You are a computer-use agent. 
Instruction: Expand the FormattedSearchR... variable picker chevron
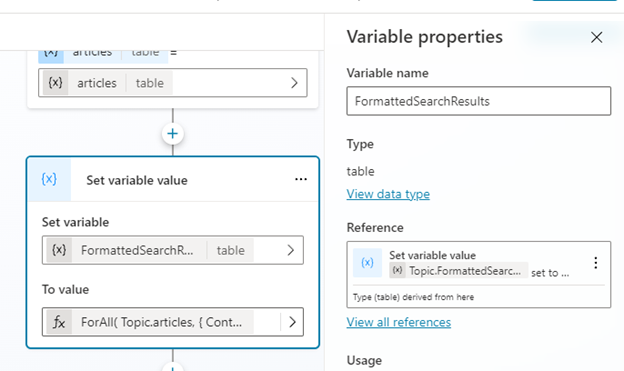(291, 250)
